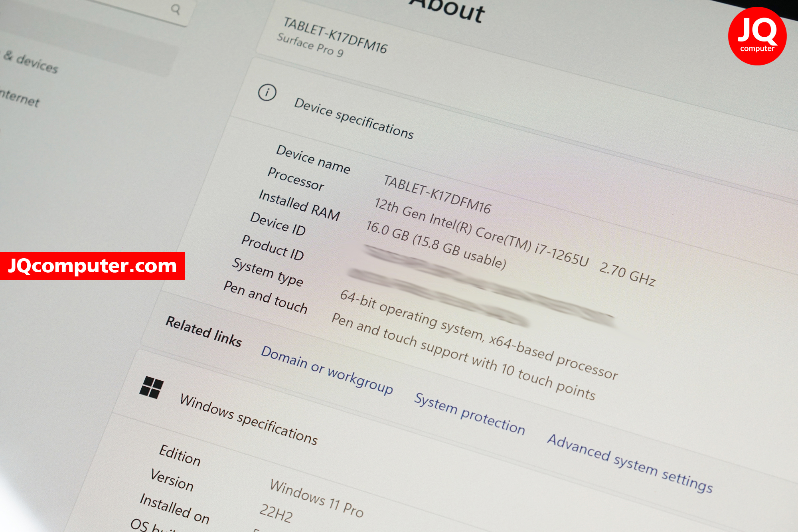Click the '22H2' version value

276,513
